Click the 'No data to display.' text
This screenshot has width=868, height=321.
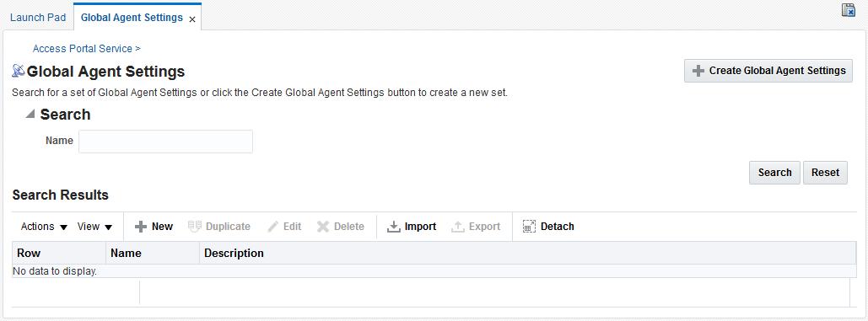(x=55, y=271)
